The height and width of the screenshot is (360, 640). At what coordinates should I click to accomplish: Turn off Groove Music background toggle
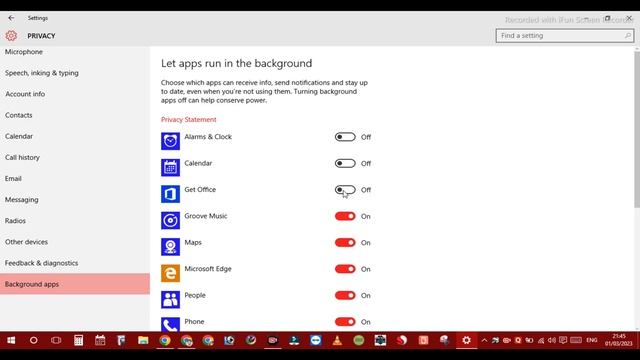click(x=345, y=216)
